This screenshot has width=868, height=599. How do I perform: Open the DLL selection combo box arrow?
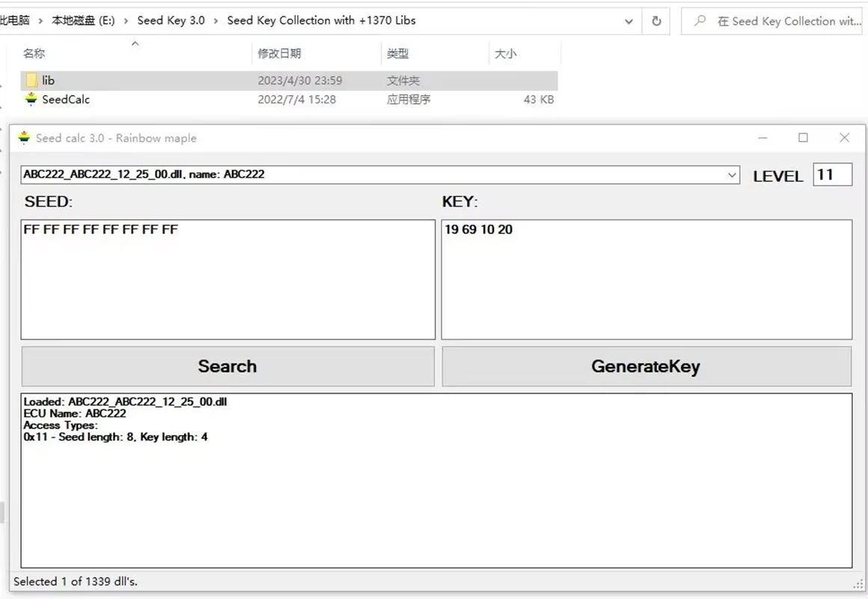(x=732, y=175)
